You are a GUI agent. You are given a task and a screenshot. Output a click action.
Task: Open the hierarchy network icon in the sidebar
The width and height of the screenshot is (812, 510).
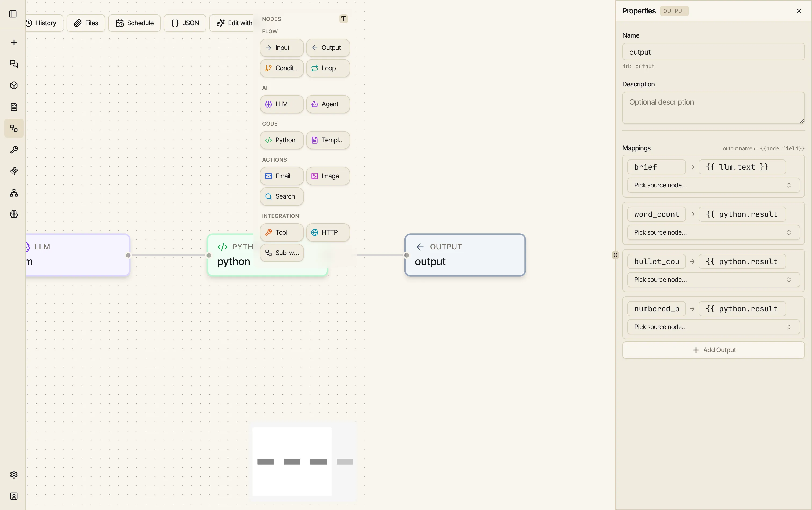point(14,193)
